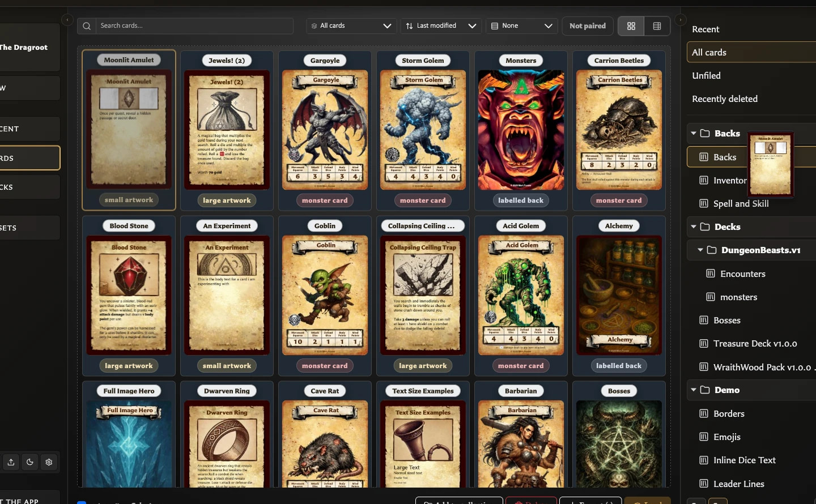Open the Encounters deck
816x504 pixels.
point(742,274)
